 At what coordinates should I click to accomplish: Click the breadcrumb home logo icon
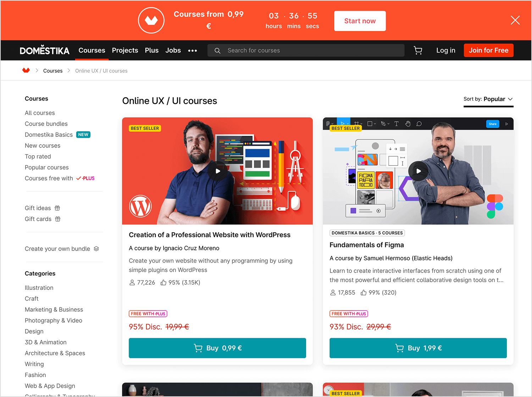coord(26,70)
